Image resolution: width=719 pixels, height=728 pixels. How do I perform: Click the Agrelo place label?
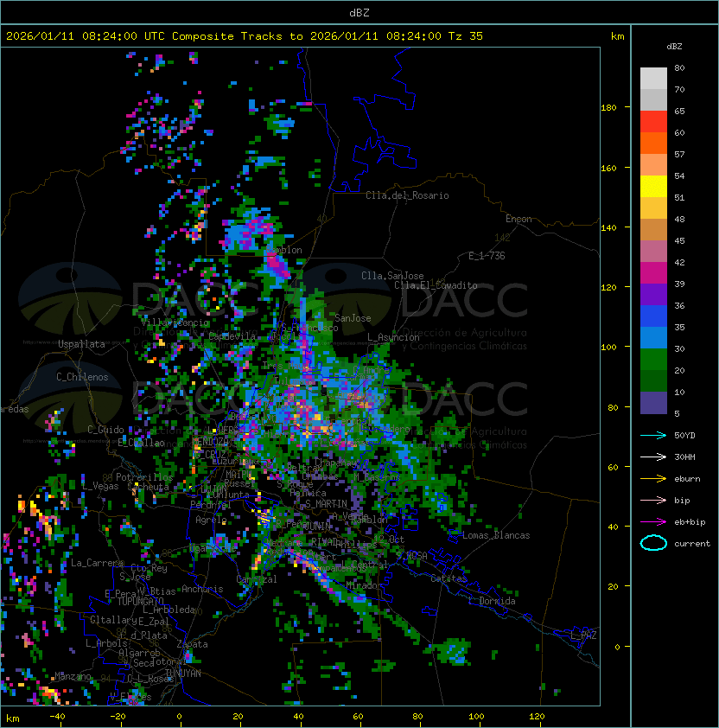pos(211,520)
